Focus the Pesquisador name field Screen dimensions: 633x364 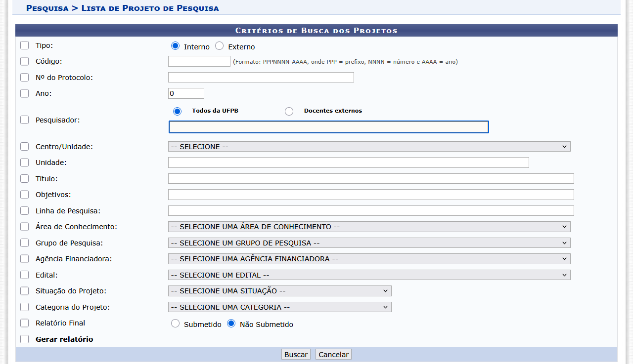328,127
